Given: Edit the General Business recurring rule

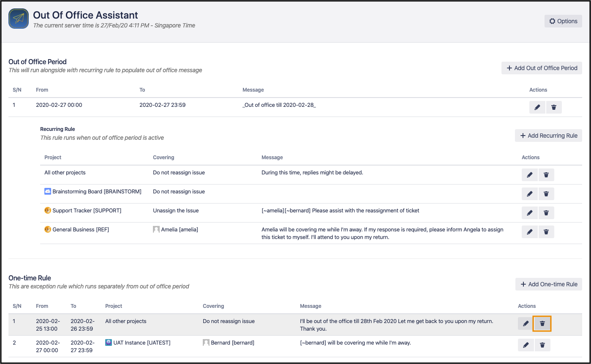Looking at the screenshot, I should pyautogui.click(x=529, y=232).
